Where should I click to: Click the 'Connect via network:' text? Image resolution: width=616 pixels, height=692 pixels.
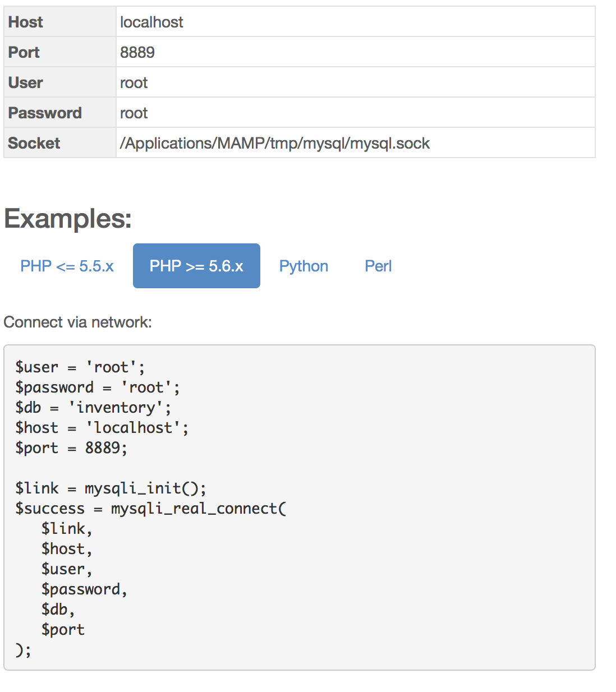[77, 322]
